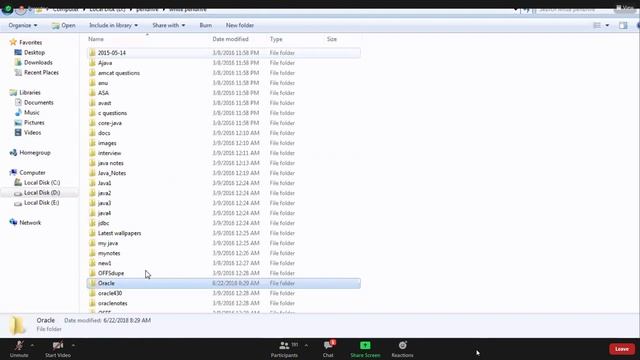The image size is (640, 360).
Task: Open the view options dropdown arrow
Action: coord(607,25)
